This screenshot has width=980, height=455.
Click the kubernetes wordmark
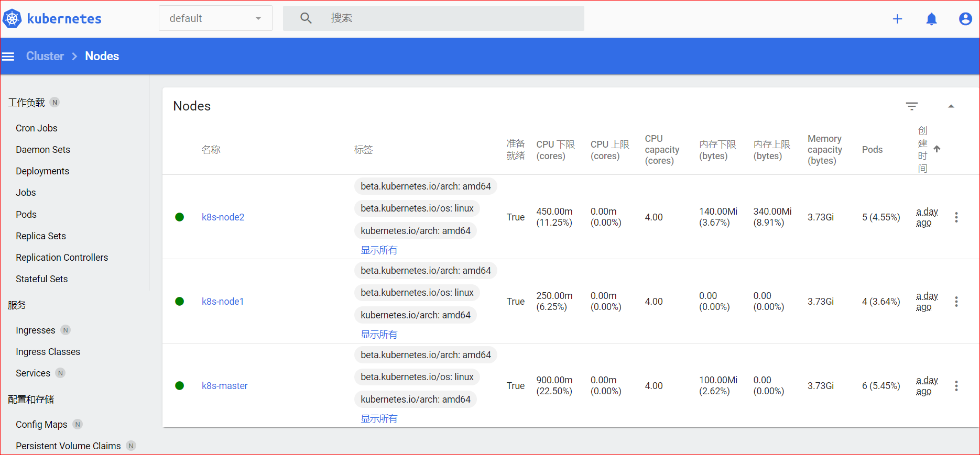64,19
